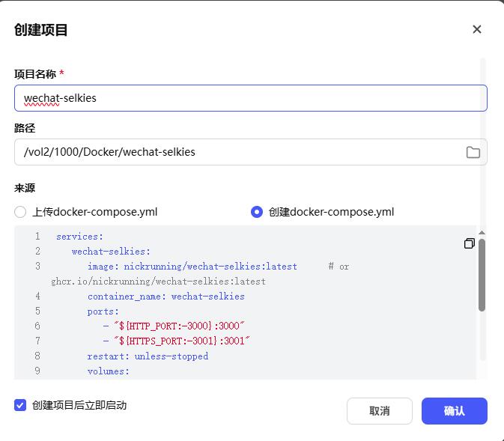Click the 来源 section label
Image resolution: width=504 pixels, height=441 pixels.
[25, 188]
